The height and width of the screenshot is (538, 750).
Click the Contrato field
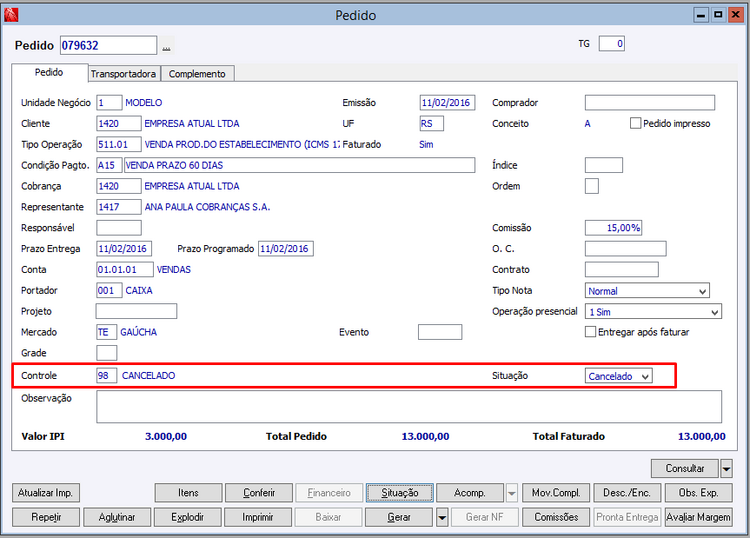[621, 270]
